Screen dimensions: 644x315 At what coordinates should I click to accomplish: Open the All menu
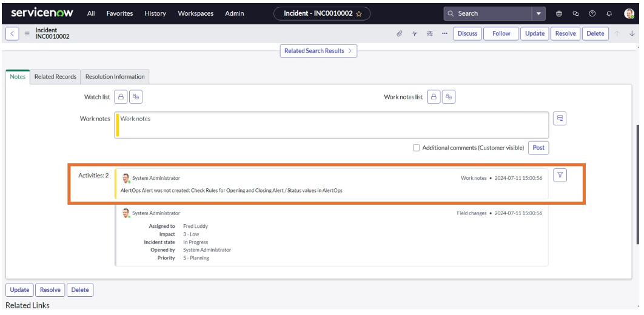click(x=91, y=13)
